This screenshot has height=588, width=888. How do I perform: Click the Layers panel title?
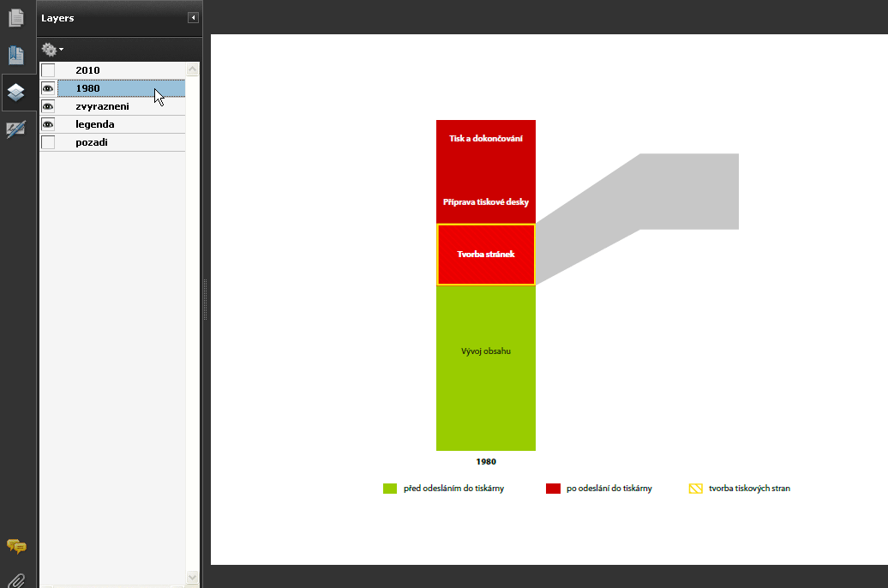point(57,18)
